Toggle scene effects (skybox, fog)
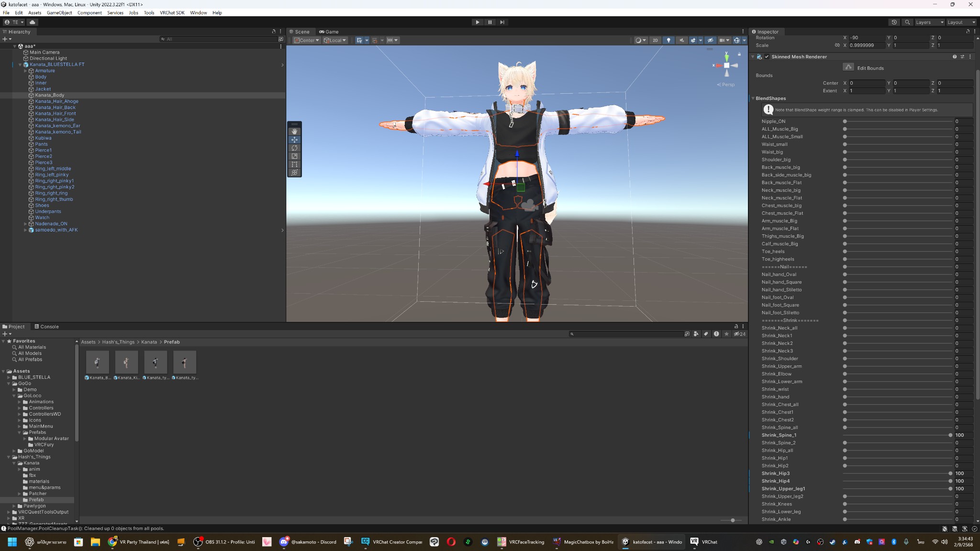 [693, 40]
